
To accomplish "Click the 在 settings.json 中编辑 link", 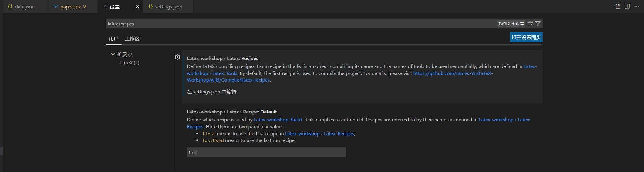I will 211,92.
